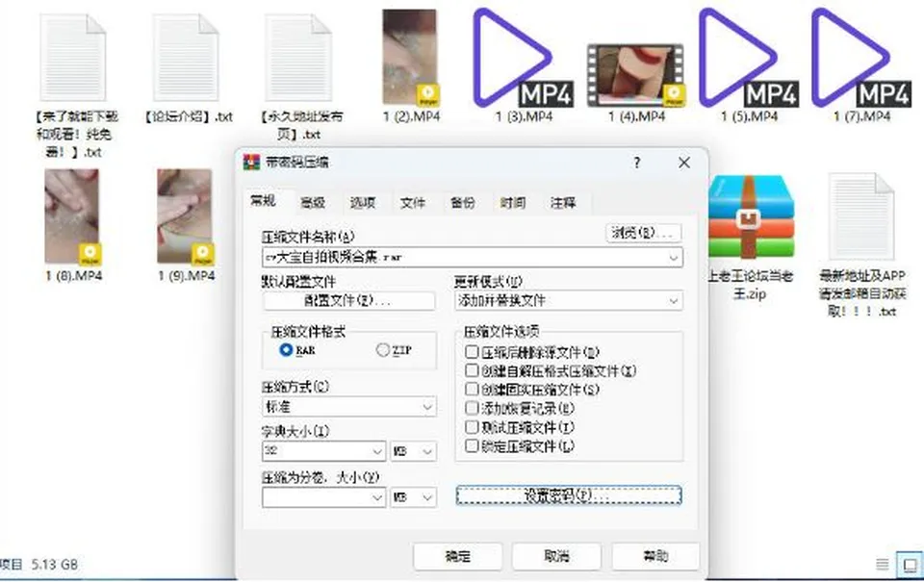Switch to details list view in status bar
Viewport: 924px width, 582px height.
click(883, 565)
